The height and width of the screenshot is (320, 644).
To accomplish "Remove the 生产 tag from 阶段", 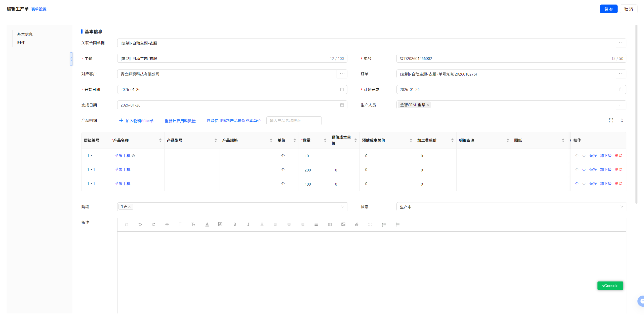I will point(130,207).
